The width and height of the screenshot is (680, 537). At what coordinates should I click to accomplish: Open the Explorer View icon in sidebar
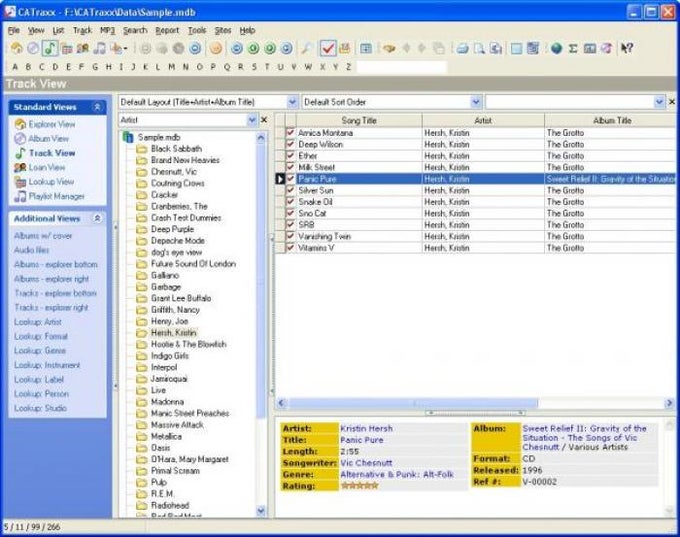coord(20,125)
